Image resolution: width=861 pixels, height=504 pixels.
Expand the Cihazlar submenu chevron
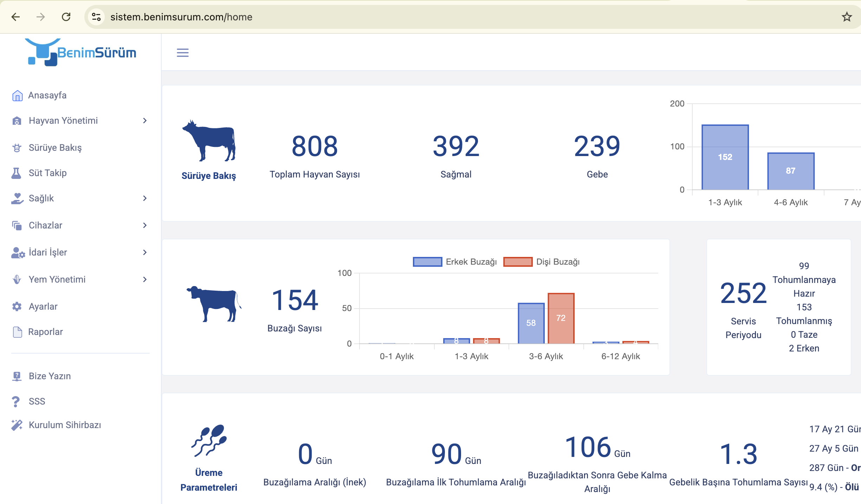(x=145, y=225)
